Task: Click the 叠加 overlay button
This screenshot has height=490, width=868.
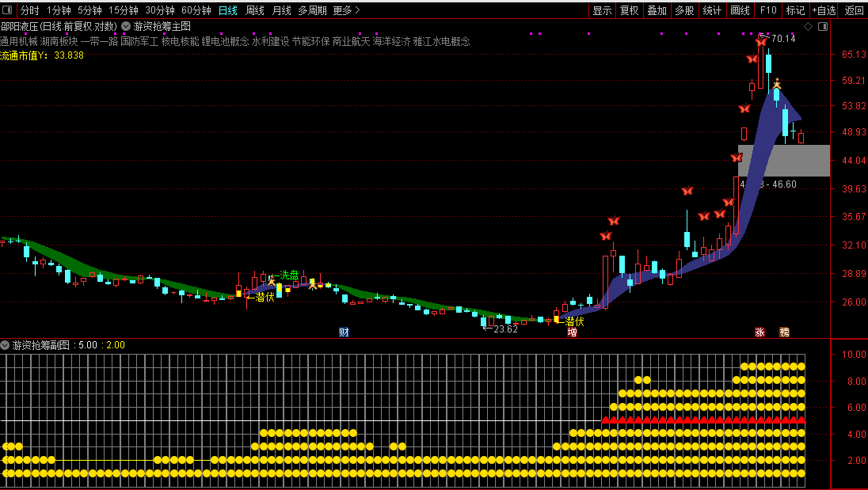Action: click(x=657, y=10)
